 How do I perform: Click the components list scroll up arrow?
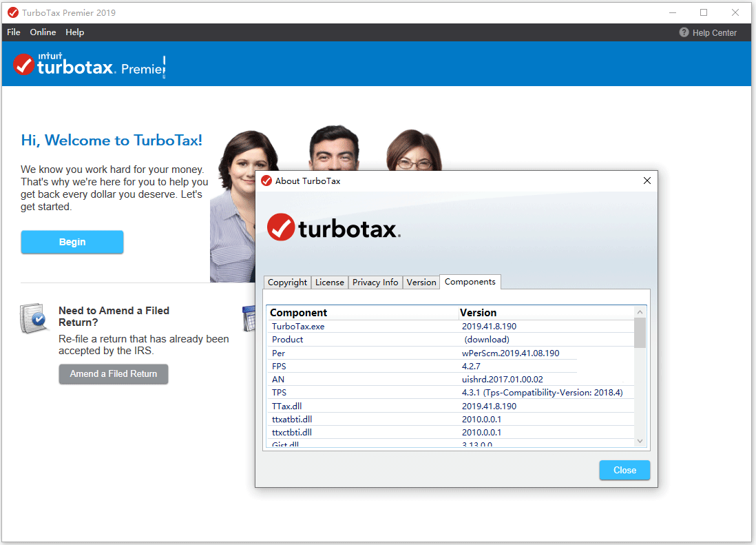click(640, 312)
